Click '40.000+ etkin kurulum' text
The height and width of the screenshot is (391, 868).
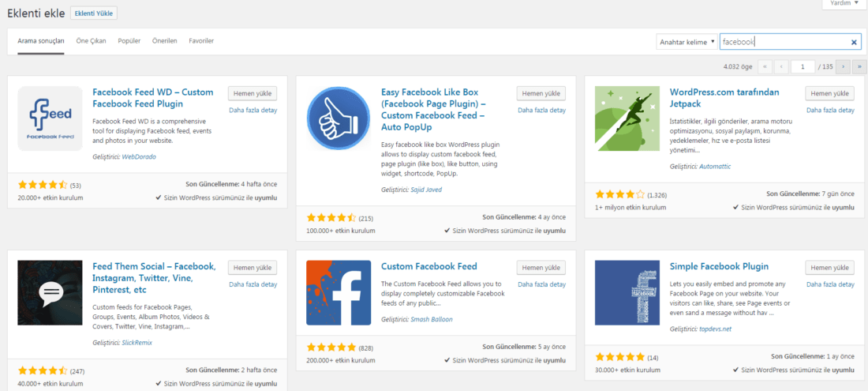(x=51, y=383)
